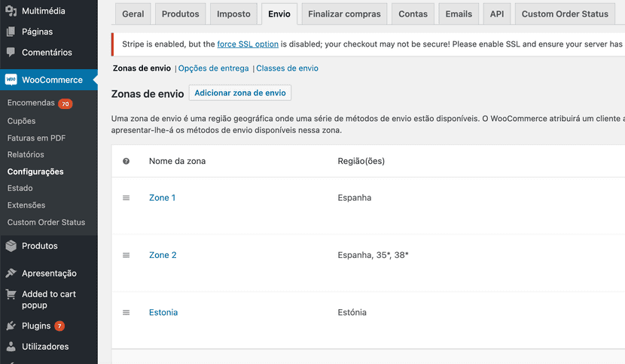
Task: Click the Apresentação paintbrush icon
Action: click(x=11, y=274)
